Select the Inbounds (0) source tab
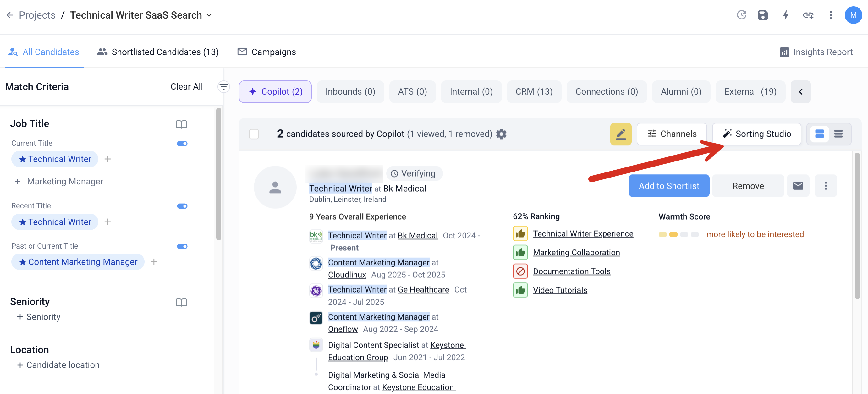This screenshot has height=394, width=868. pos(350,92)
